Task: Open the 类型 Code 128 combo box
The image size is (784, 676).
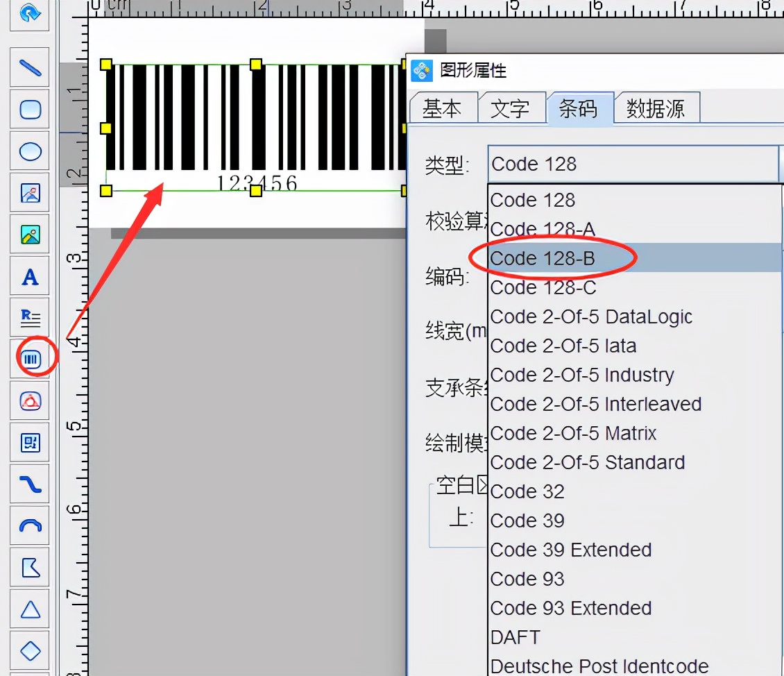Action: [631, 164]
